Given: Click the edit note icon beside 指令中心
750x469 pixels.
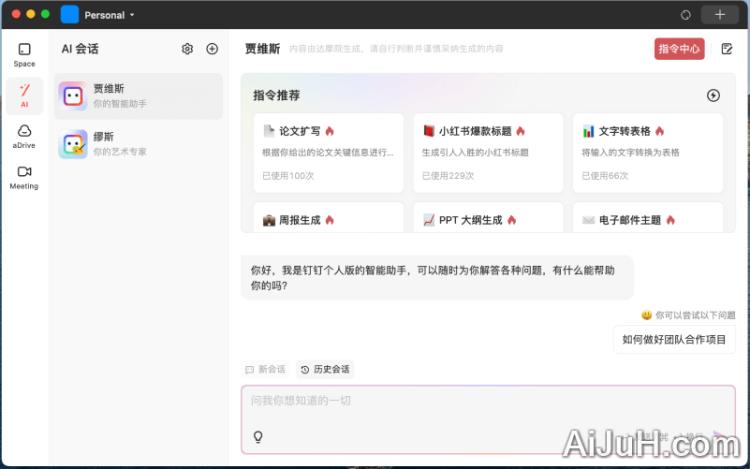Looking at the screenshot, I should (727, 49).
